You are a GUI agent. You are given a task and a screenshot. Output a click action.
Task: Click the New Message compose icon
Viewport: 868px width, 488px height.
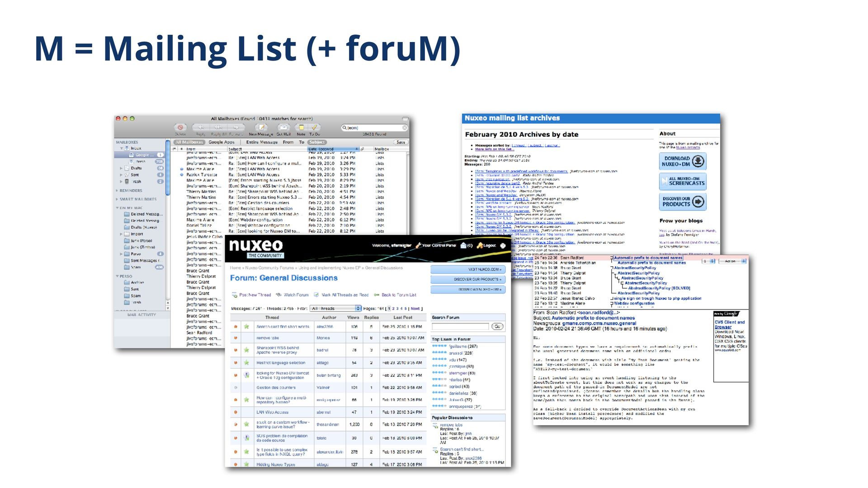click(x=261, y=128)
